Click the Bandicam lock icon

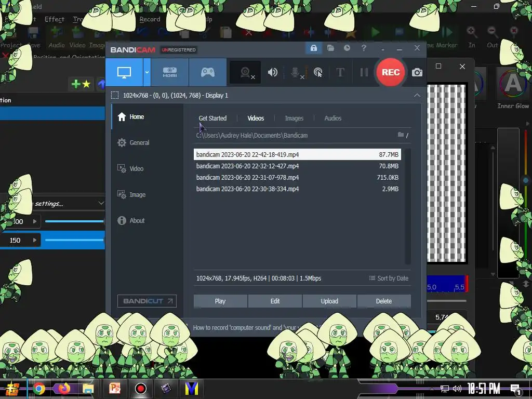coord(313,48)
